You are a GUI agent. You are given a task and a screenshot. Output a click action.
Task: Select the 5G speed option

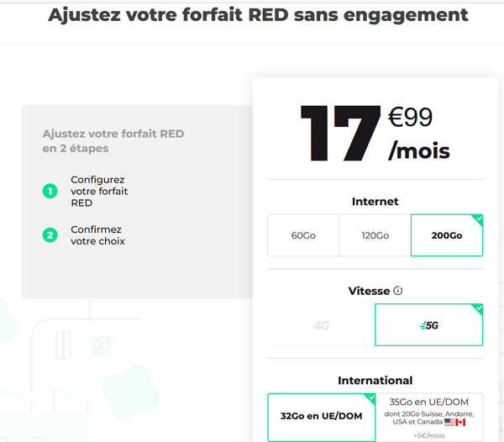428,325
